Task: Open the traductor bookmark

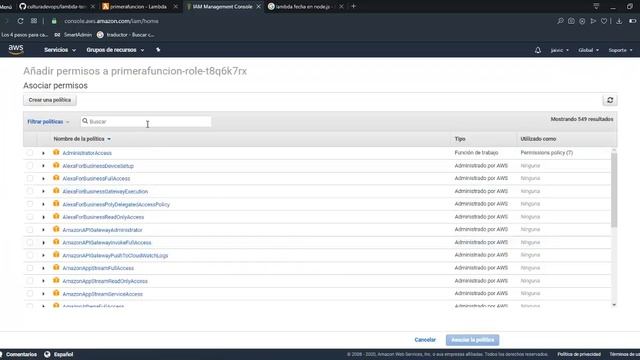Action: coord(126,35)
